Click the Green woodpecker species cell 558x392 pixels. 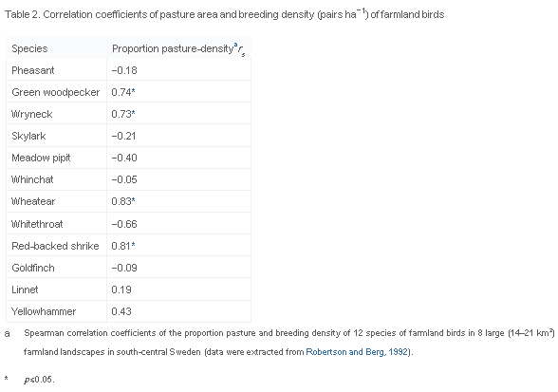[x=55, y=92]
